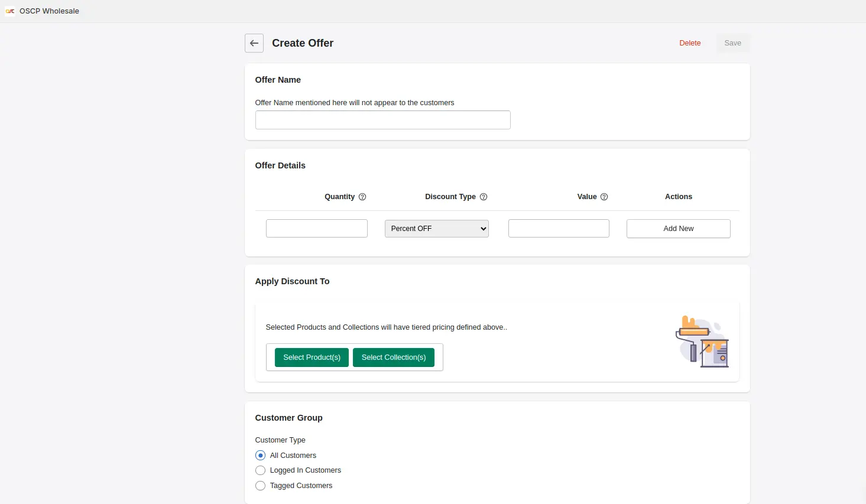Click the Value help icon
The height and width of the screenshot is (504, 866).
click(604, 197)
